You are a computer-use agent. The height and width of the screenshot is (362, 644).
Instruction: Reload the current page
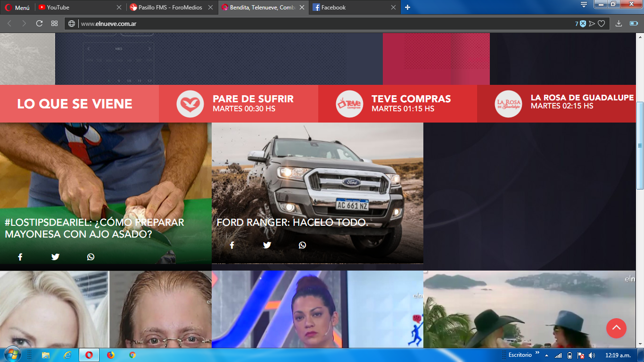(39, 24)
